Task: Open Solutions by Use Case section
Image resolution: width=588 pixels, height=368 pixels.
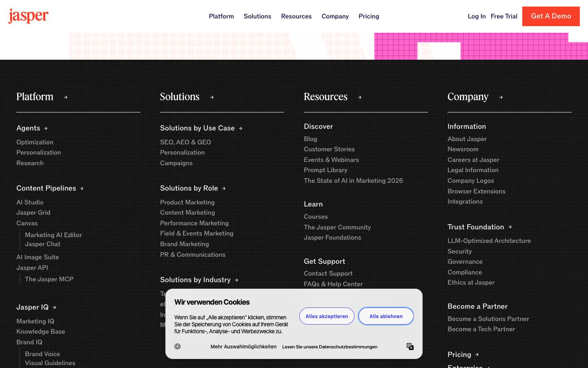Action: point(197,128)
